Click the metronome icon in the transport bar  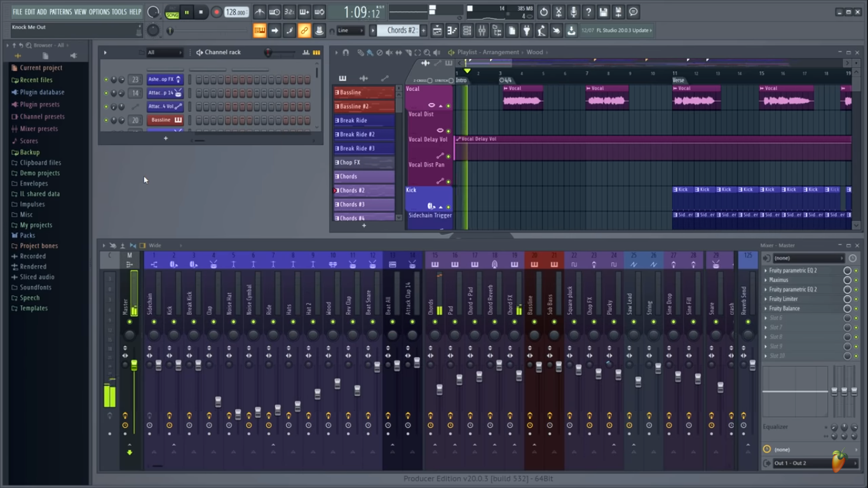pos(259,11)
